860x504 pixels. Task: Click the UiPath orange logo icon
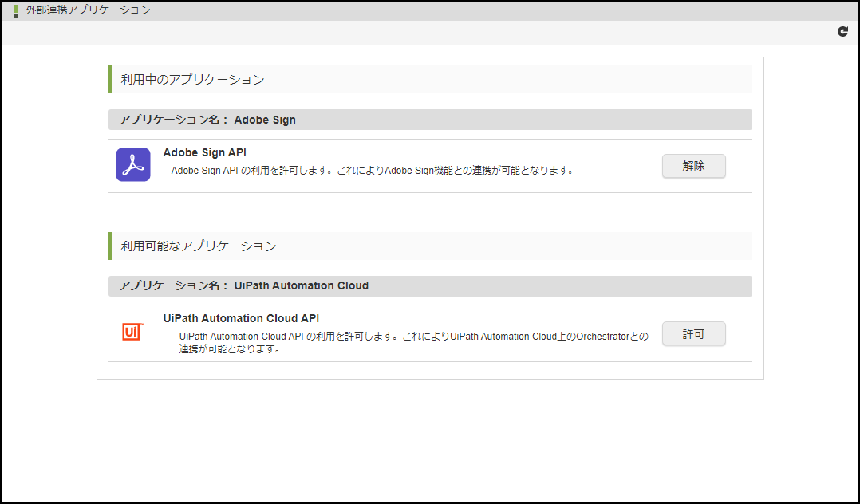[x=133, y=332]
